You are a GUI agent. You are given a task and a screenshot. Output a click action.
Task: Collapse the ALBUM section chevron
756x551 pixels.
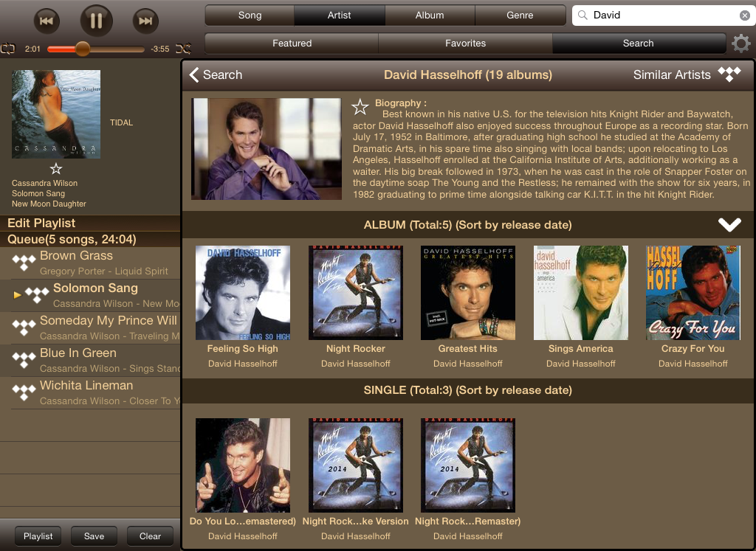click(729, 224)
